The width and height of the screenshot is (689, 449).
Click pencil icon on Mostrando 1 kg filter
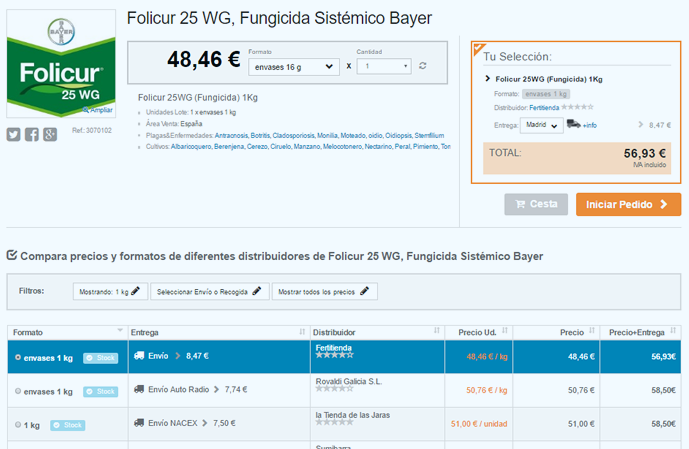(135, 291)
